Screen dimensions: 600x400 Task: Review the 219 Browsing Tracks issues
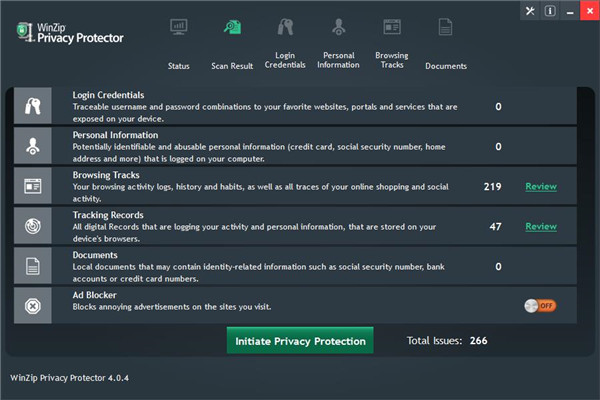coord(541,186)
